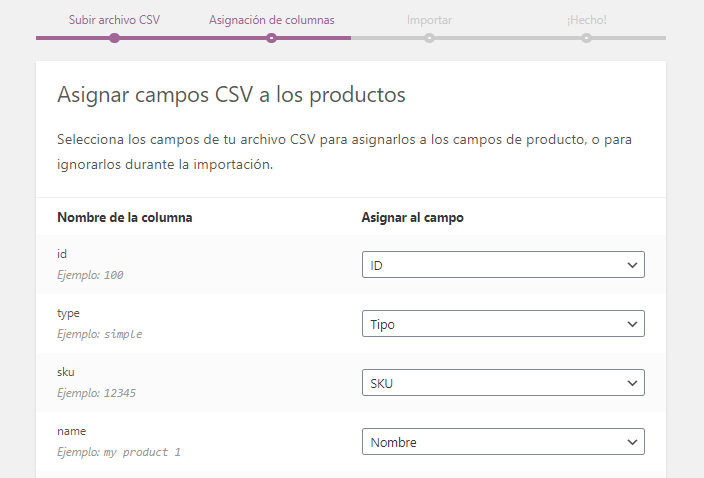Screen dimensions: 704x478
Task: Click the 'Ejemplo: 12345' sample text
Action: point(96,393)
